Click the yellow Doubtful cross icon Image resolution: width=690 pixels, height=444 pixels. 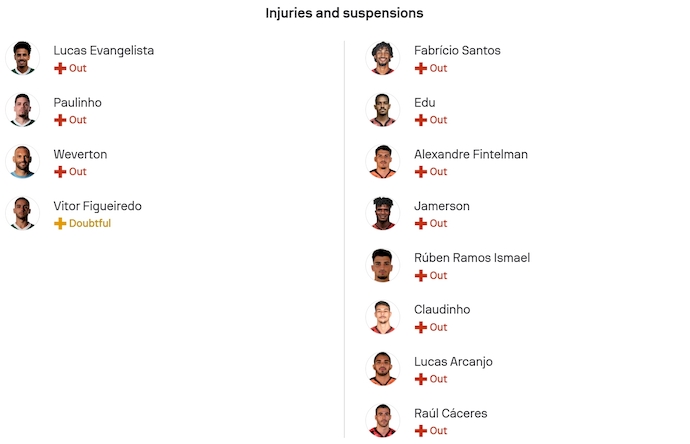(60, 224)
